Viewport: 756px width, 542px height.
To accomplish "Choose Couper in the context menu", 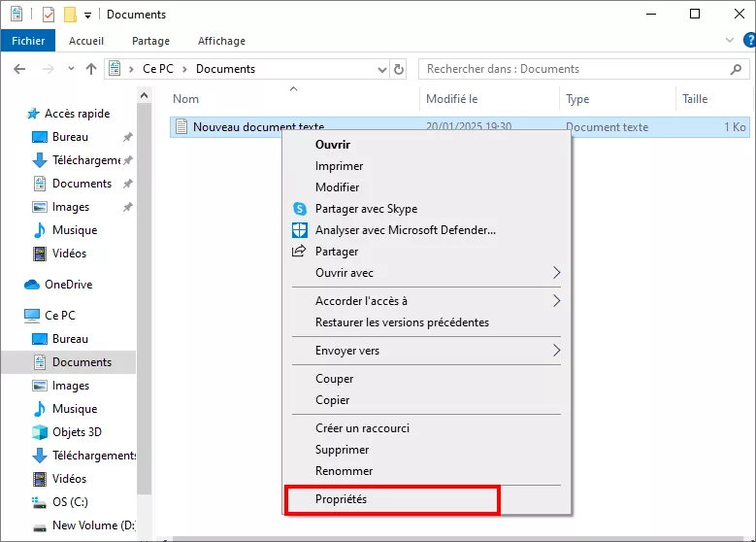I will (427, 379).
